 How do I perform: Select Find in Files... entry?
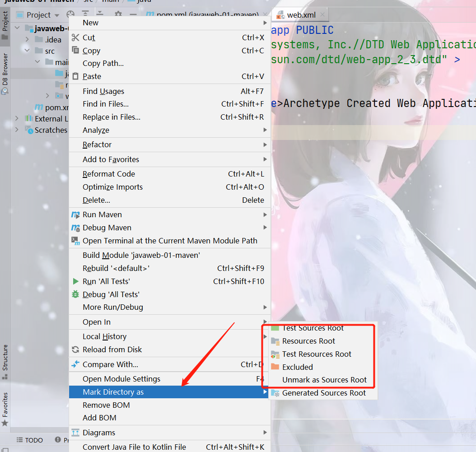point(169,104)
